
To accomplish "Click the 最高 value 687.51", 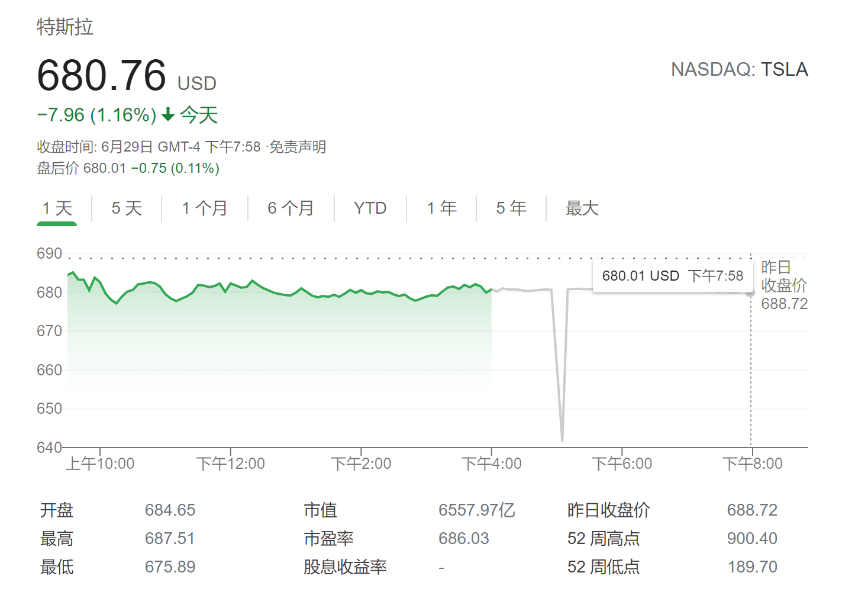I will pyautogui.click(x=170, y=539).
